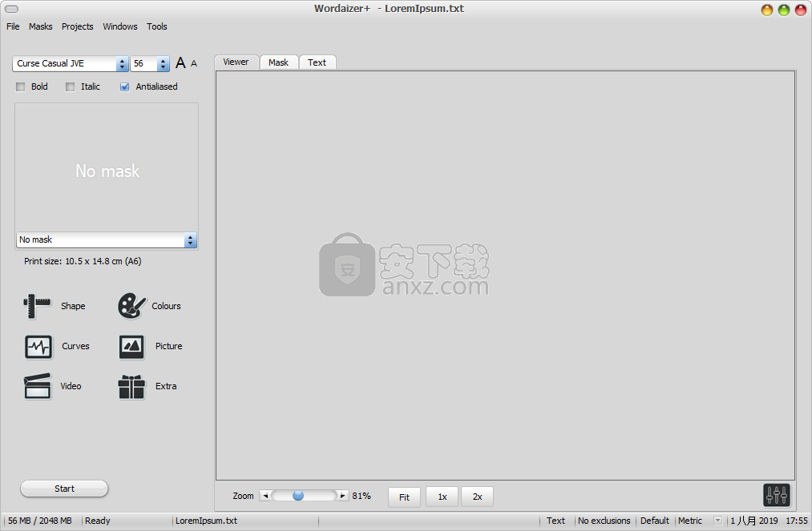812x531 pixels.
Task: Click the Extra label
Action: [166, 386]
